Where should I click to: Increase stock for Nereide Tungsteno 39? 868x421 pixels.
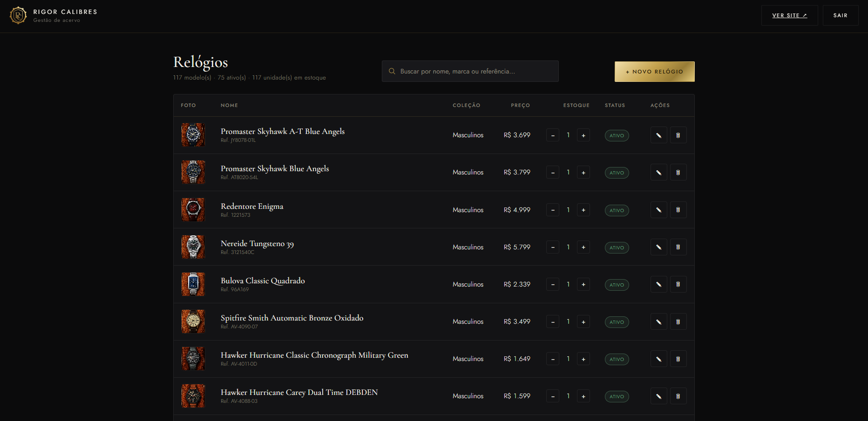point(583,247)
